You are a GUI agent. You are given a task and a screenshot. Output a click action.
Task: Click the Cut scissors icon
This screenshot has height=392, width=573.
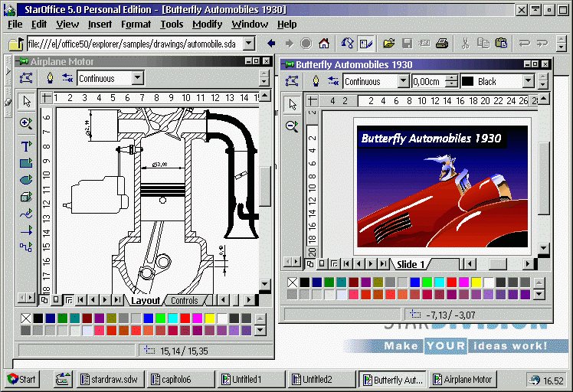(465, 44)
